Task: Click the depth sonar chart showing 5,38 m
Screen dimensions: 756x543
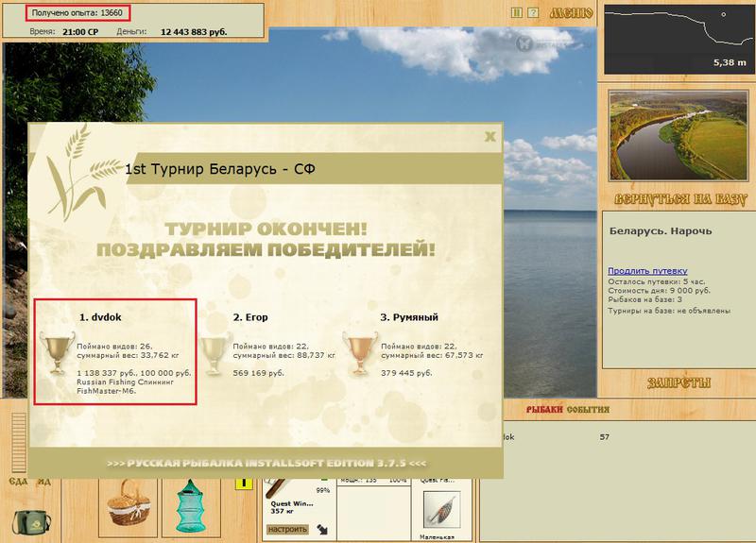Action: 679,39
